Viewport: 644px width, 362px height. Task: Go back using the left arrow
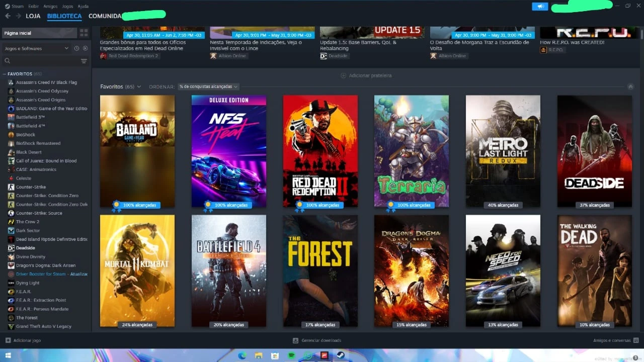click(8, 16)
